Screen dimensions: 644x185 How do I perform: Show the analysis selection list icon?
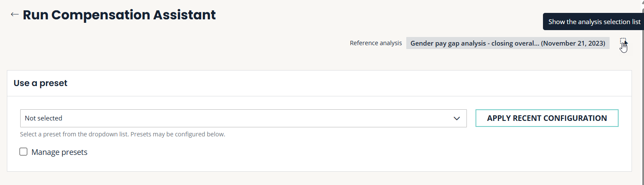click(x=623, y=43)
